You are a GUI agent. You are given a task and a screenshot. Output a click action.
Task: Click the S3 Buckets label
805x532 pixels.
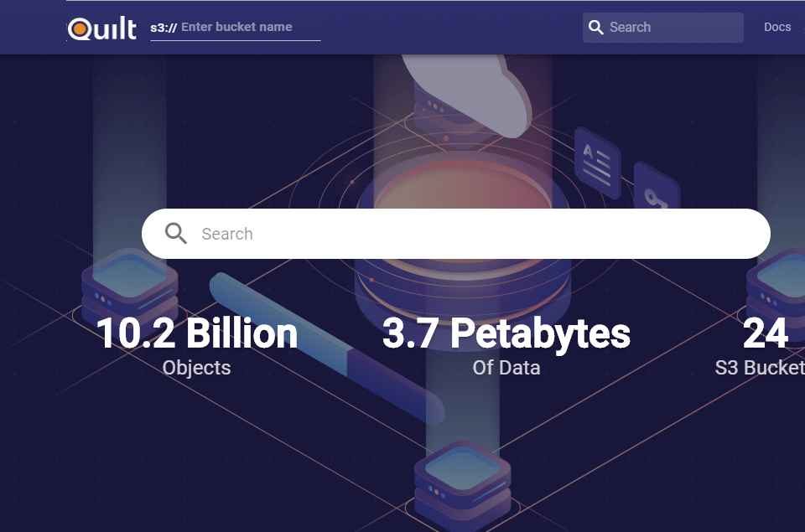tap(759, 368)
